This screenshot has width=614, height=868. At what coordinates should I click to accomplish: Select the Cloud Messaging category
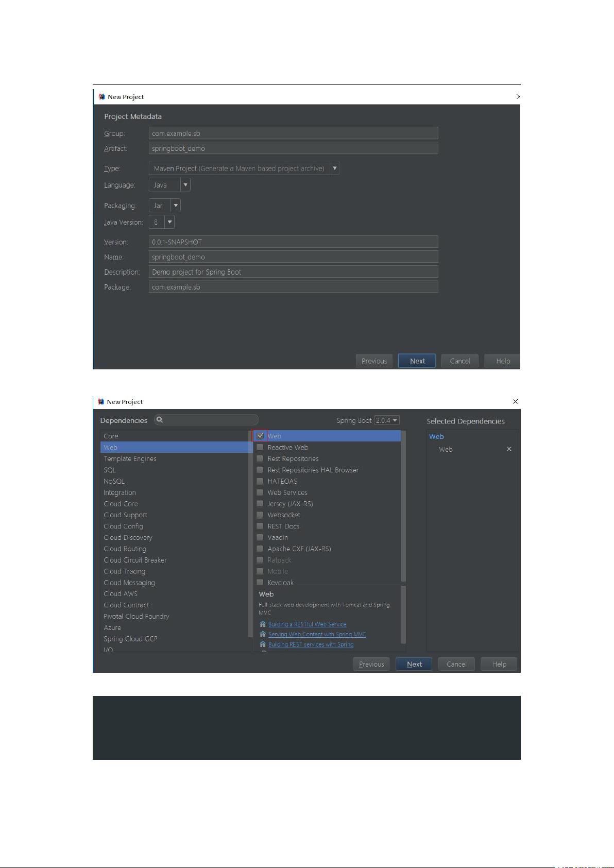[x=174, y=583]
